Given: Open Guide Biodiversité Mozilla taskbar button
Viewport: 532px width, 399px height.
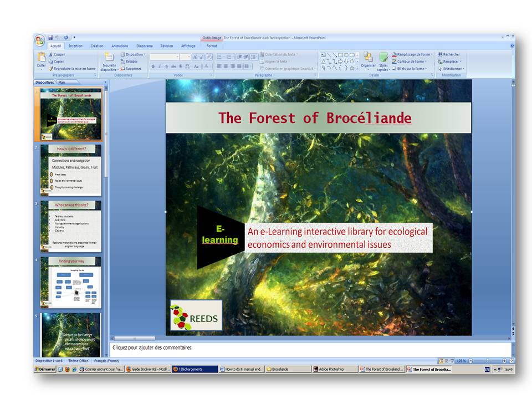Looking at the screenshot, I should pyautogui.click(x=149, y=370).
